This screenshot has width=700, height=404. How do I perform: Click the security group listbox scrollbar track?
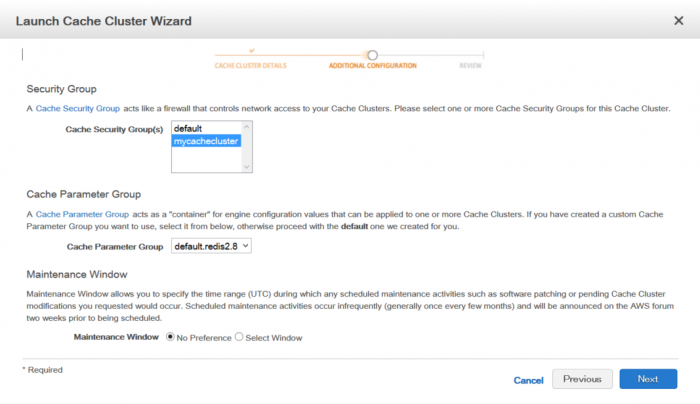[x=247, y=147]
